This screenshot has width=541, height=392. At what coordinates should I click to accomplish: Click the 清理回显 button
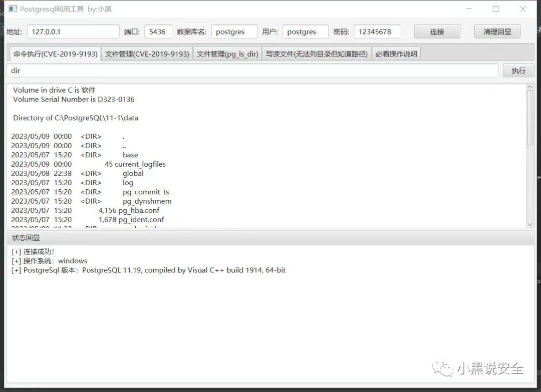tap(497, 32)
